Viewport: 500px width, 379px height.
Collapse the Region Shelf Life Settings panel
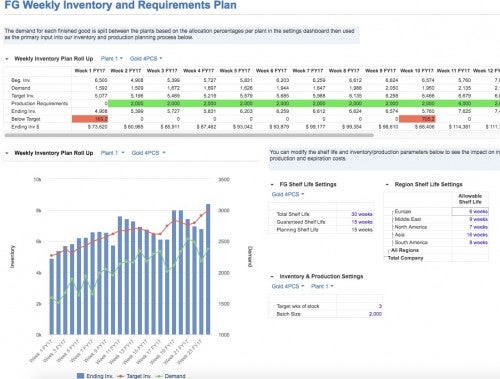click(387, 184)
